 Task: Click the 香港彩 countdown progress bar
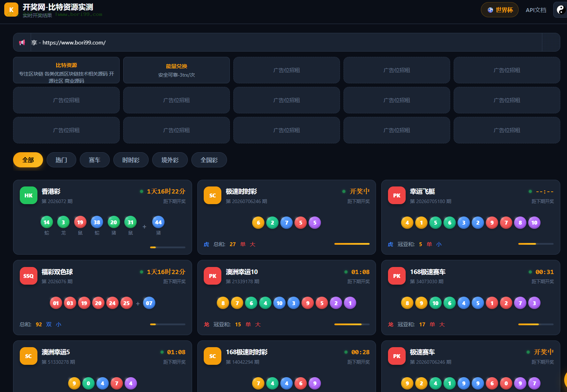(x=168, y=247)
